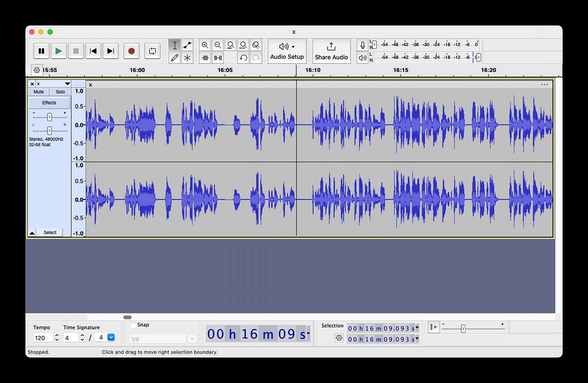This screenshot has height=383, width=588.
Task: Click the Zoom In magnifier
Action: click(x=205, y=45)
